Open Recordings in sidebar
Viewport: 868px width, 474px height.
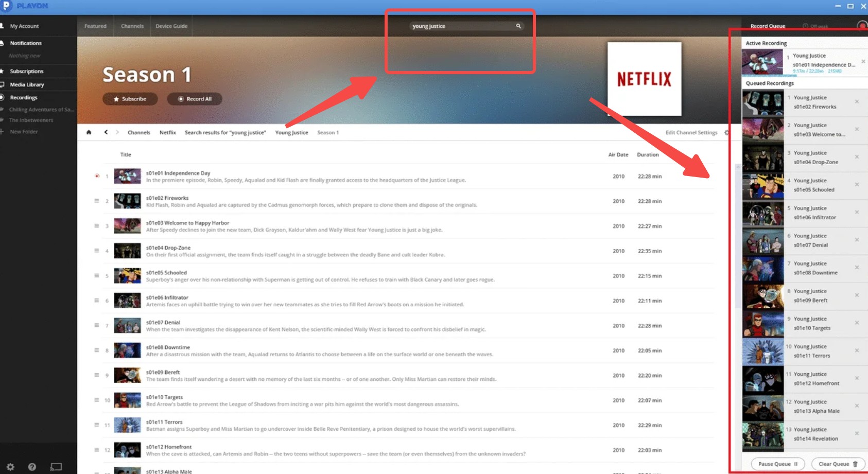click(x=24, y=97)
